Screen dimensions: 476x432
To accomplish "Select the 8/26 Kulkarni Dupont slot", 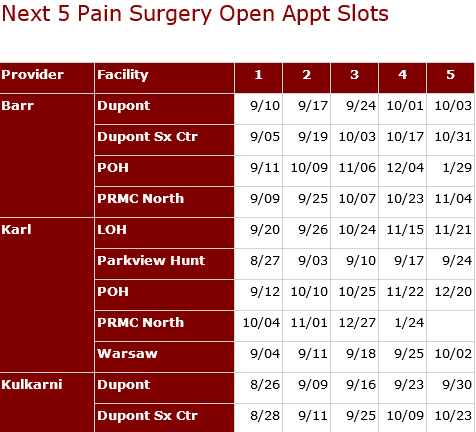I will 259,388.
